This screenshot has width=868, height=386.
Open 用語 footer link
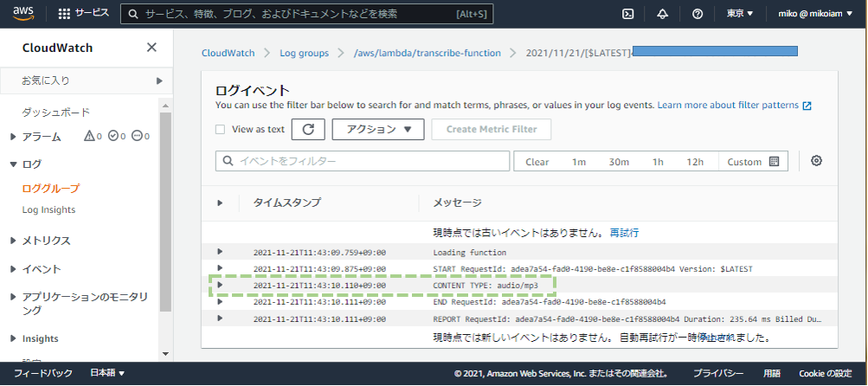[x=772, y=373]
